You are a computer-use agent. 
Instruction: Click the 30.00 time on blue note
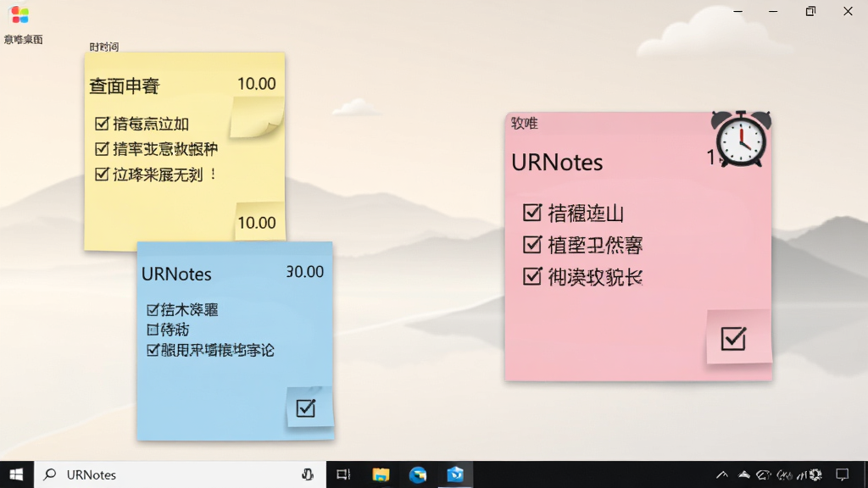[x=305, y=272]
